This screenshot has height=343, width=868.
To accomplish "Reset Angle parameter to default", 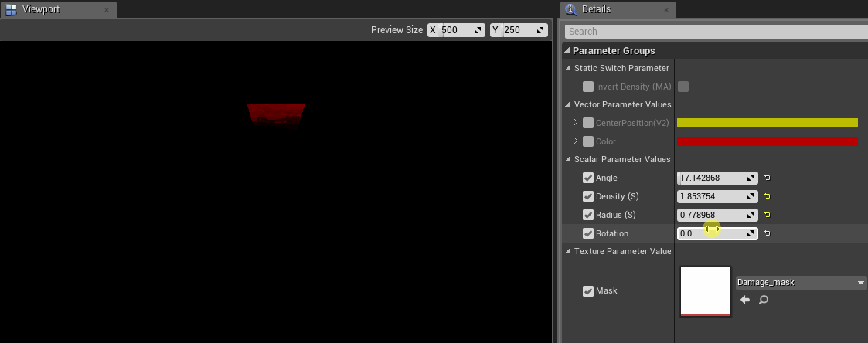I will tap(768, 178).
